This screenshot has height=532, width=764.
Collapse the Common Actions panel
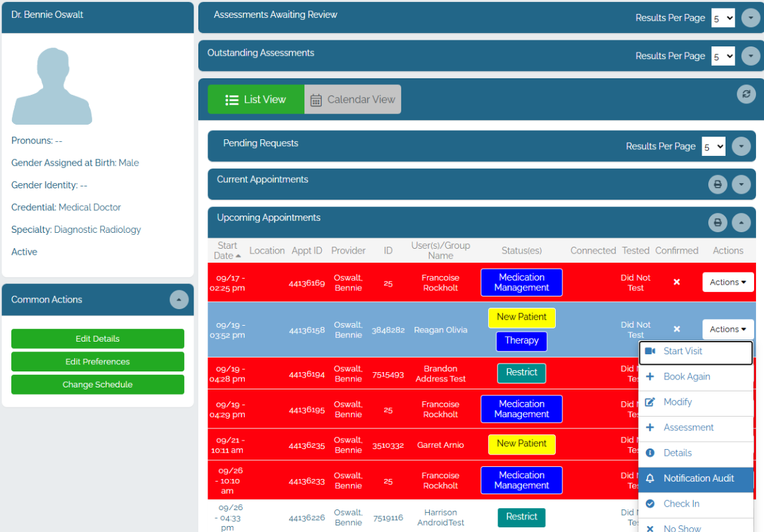click(179, 300)
